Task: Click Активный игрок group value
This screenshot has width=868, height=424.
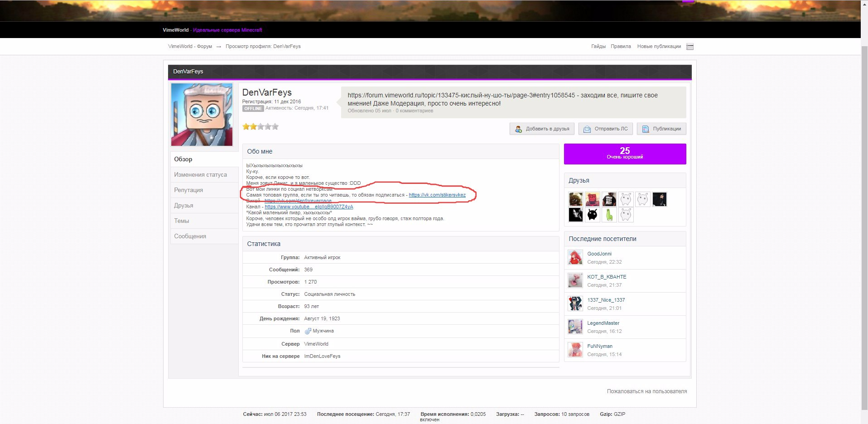Action: (322, 257)
